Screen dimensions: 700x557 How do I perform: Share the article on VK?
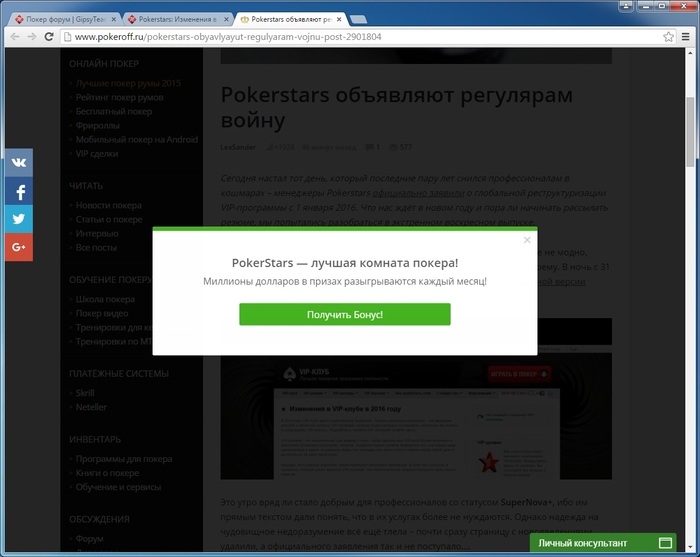[19, 163]
